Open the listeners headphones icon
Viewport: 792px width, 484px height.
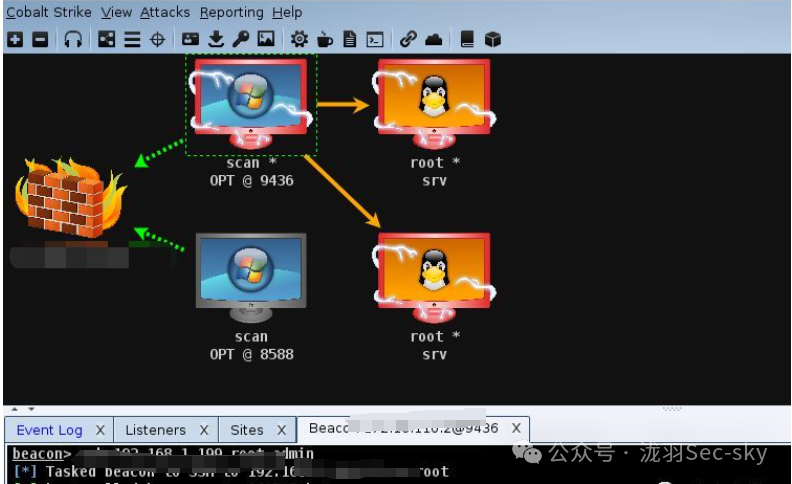click(73, 39)
